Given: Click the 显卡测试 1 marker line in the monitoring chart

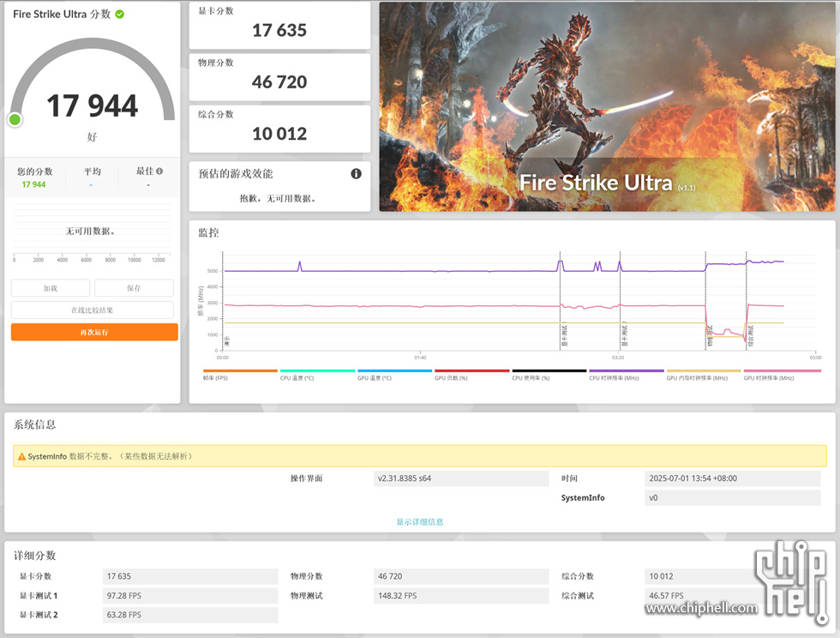Looking at the screenshot, I should 561,301.
